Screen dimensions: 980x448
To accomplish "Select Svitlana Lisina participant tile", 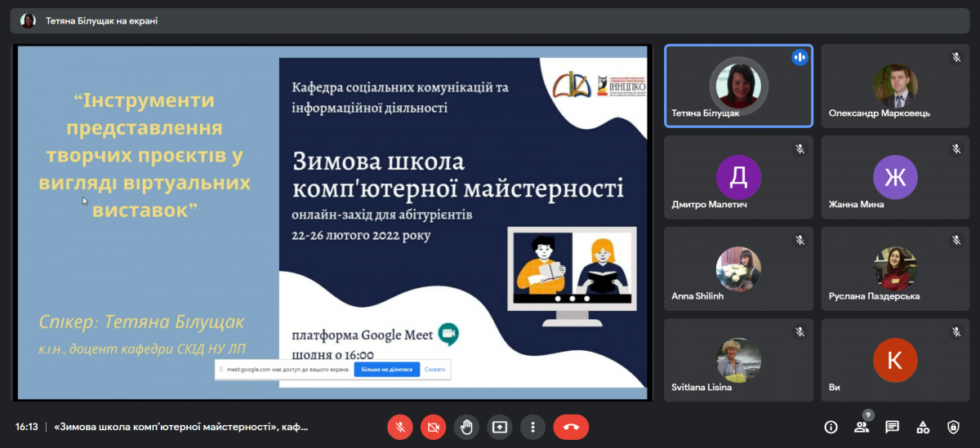I will (738, 360).
